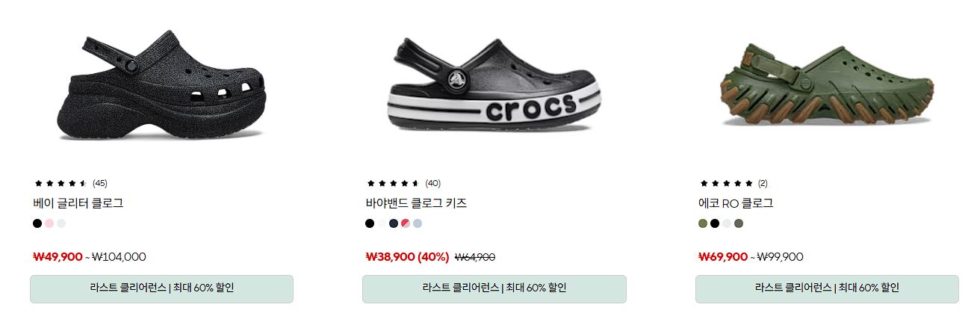Select black color for 바야밴드 클로그 키즈
Image resolution: width=980 pixels, height=331 pixels.
tap(370, 223)
